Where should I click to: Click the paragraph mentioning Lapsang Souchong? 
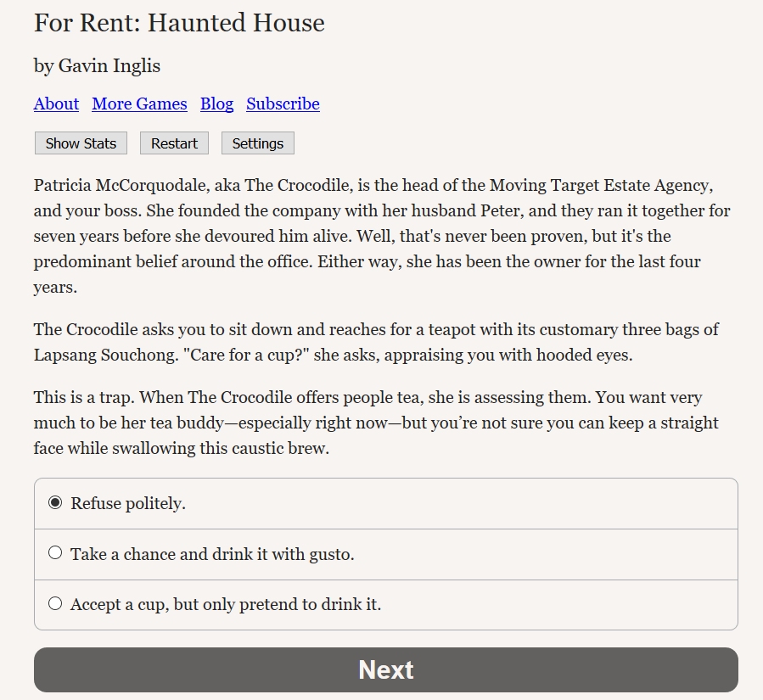[376, 342]
